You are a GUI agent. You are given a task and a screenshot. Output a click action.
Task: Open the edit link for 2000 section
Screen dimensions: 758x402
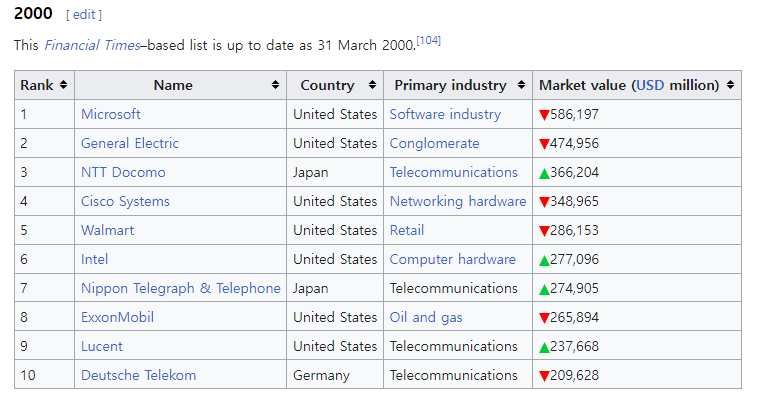click(x=84, y=14)
